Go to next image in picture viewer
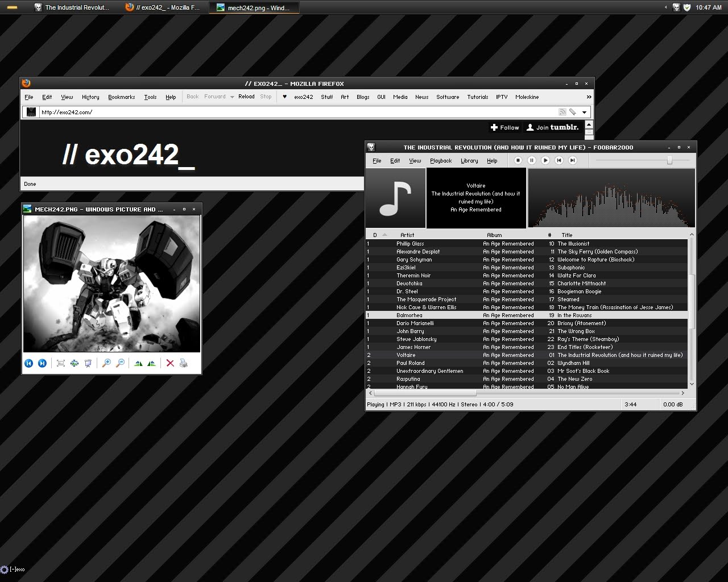 [42, 363]
